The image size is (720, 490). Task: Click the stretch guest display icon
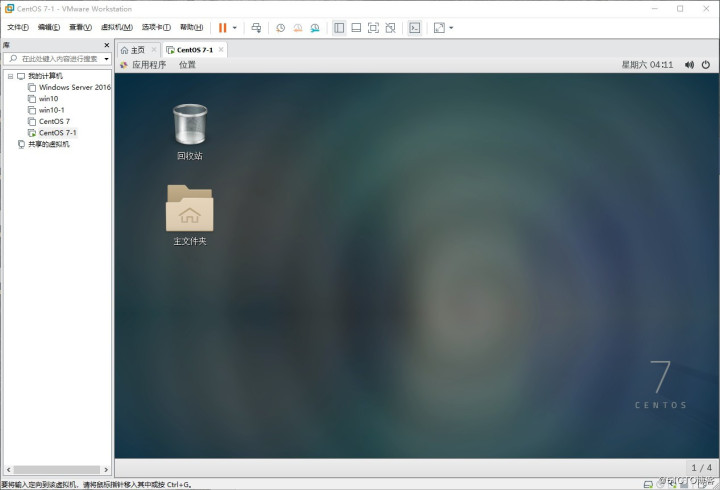point(439,28)
